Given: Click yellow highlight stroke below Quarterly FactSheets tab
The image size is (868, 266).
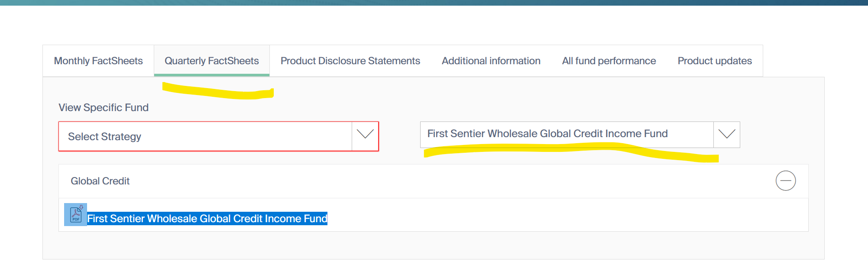Looking at the screenshot, I should (x=217, y=92).
